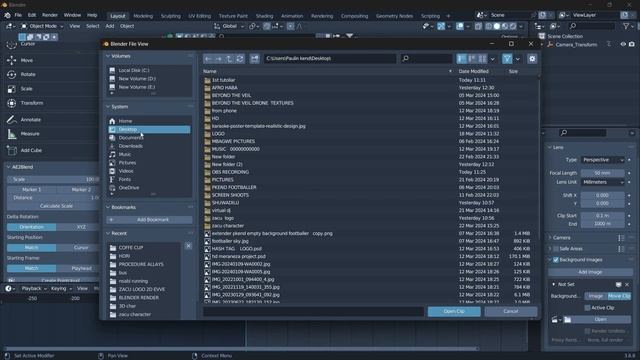Refresh the file list
The height and width of the screenshot is (360, 640).
click(x=240, y=59)
